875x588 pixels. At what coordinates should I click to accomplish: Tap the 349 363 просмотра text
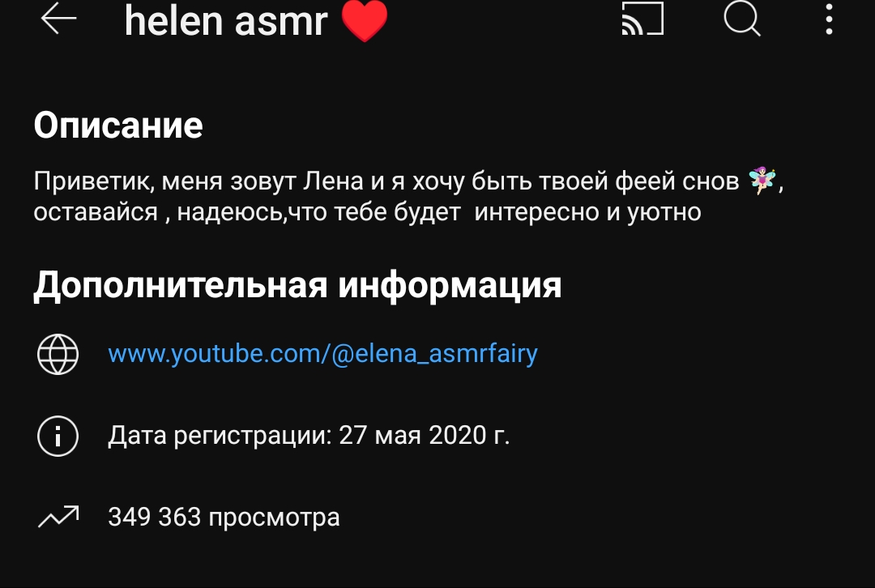[x=224, y=518]
